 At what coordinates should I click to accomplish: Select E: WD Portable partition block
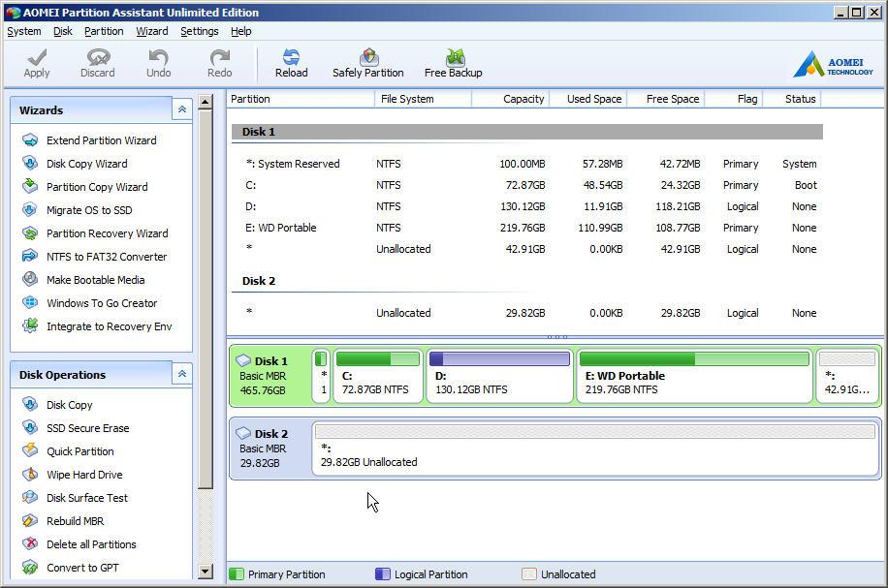click(x=694, y=376)
